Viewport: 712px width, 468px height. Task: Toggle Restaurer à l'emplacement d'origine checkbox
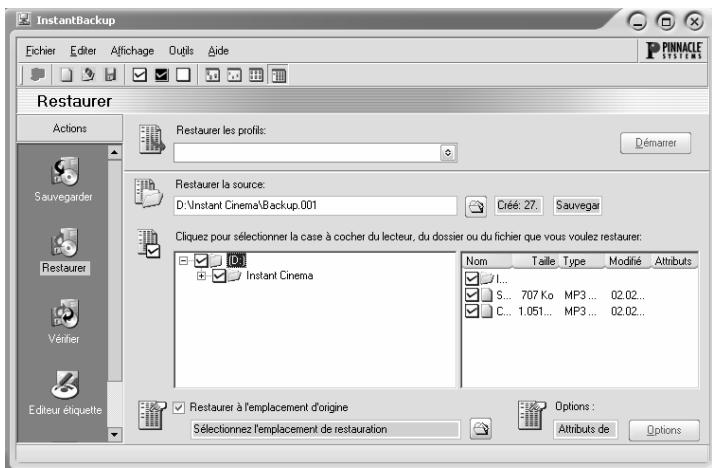tap(179, 408)
